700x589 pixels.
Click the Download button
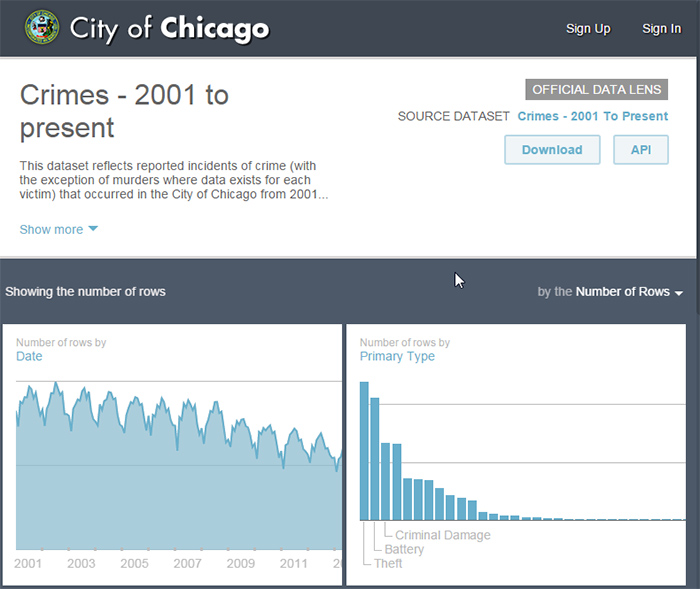[x=552, y=150]
